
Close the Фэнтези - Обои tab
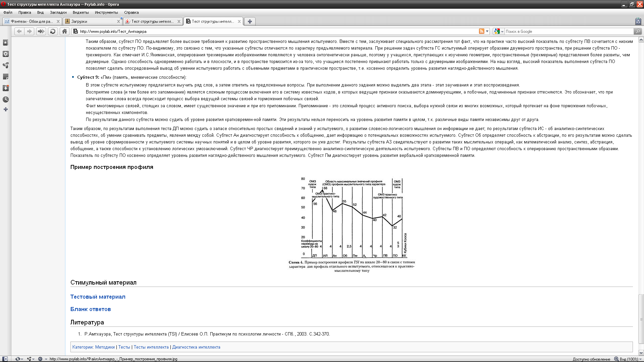58,21
